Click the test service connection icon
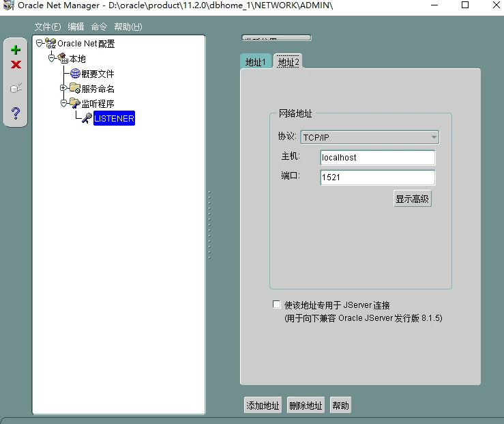This screenshot has width=504, height=424. pyautogui.click(x=16, y=88)
